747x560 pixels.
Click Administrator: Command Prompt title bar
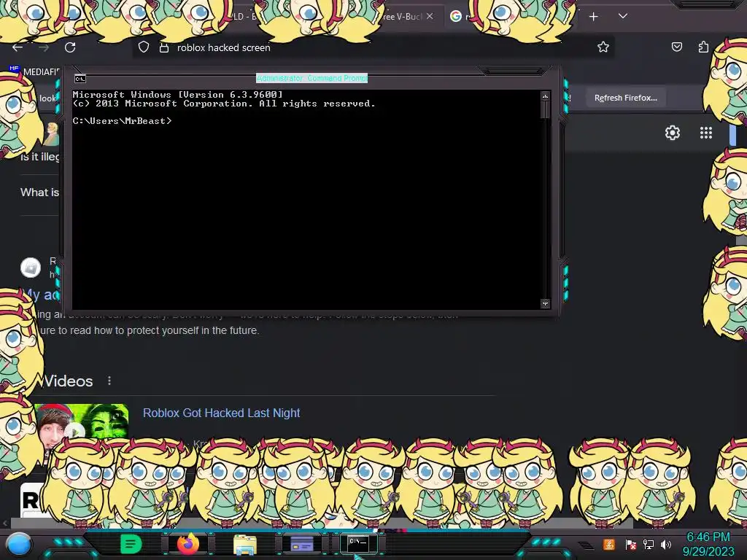pos(311,78)
